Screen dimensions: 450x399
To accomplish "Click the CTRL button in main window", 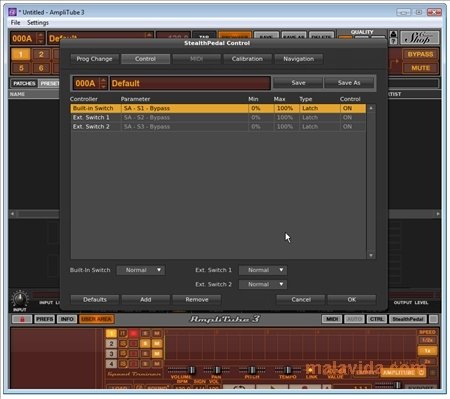I will (x=377, y=319).
